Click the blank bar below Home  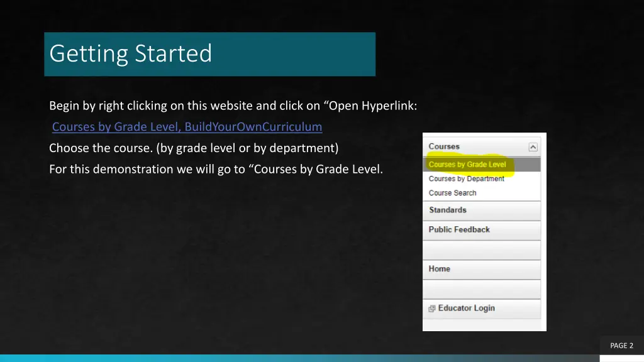(x=481, y=289)
